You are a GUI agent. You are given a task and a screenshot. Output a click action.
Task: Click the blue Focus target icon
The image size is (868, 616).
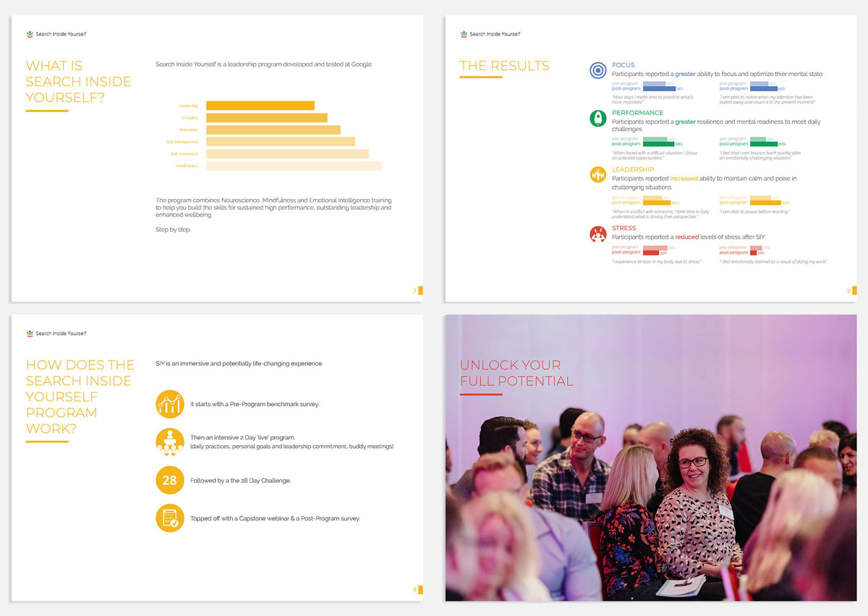598,70
